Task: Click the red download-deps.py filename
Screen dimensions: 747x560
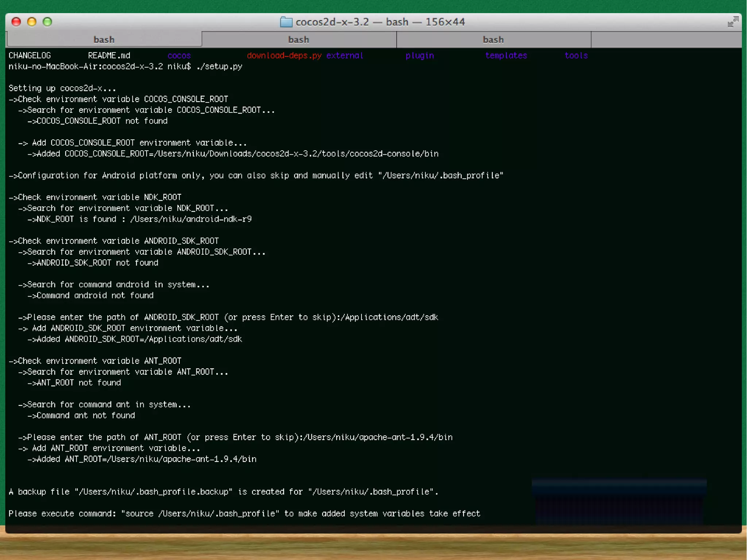Action: point(284,55)
